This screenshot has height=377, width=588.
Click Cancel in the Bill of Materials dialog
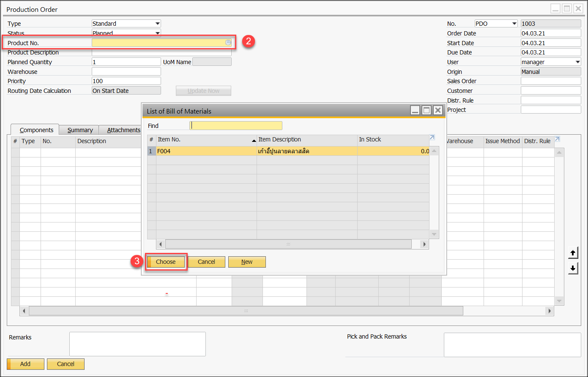(x=206, y=262)
